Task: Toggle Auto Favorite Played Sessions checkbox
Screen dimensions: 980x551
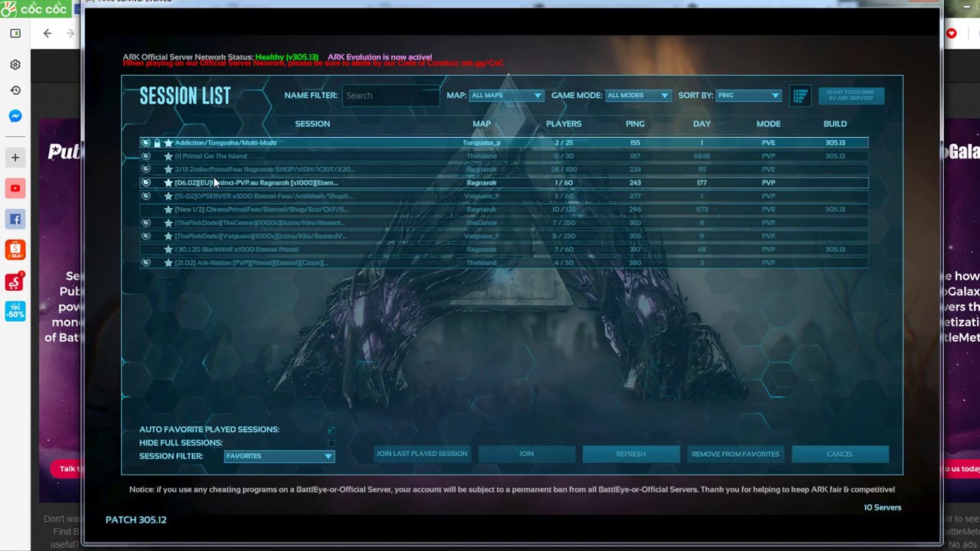Action: pos(332,429)
